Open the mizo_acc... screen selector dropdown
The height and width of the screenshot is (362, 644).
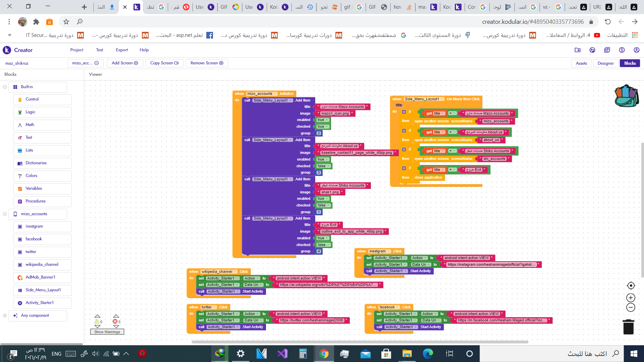click(x=85, y=63)
